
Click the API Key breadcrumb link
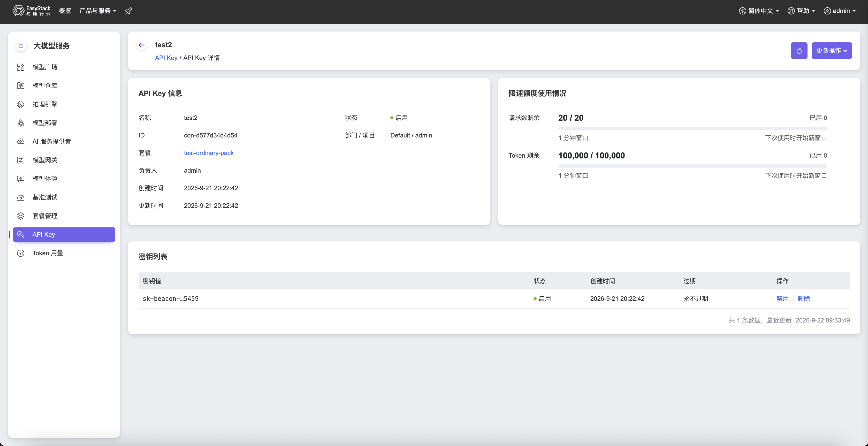166,58
